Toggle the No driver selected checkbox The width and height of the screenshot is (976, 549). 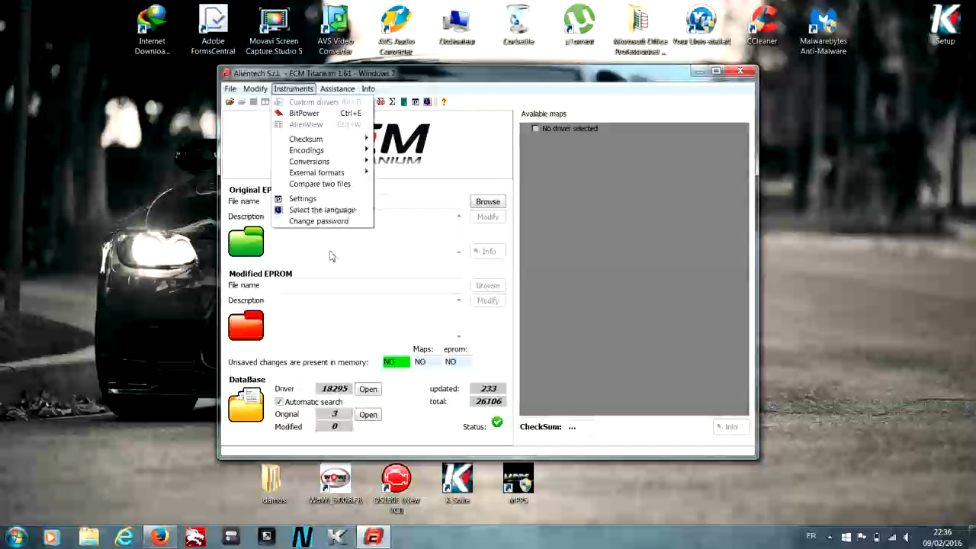pyautogui.click(x=535, y=128)
